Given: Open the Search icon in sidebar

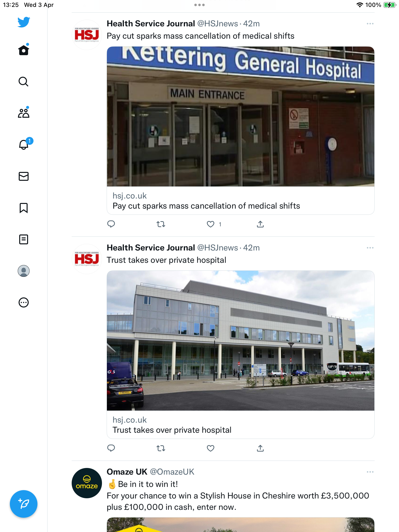Looking at the screenshot, I should pyautogui.click(x=24, y=82).
